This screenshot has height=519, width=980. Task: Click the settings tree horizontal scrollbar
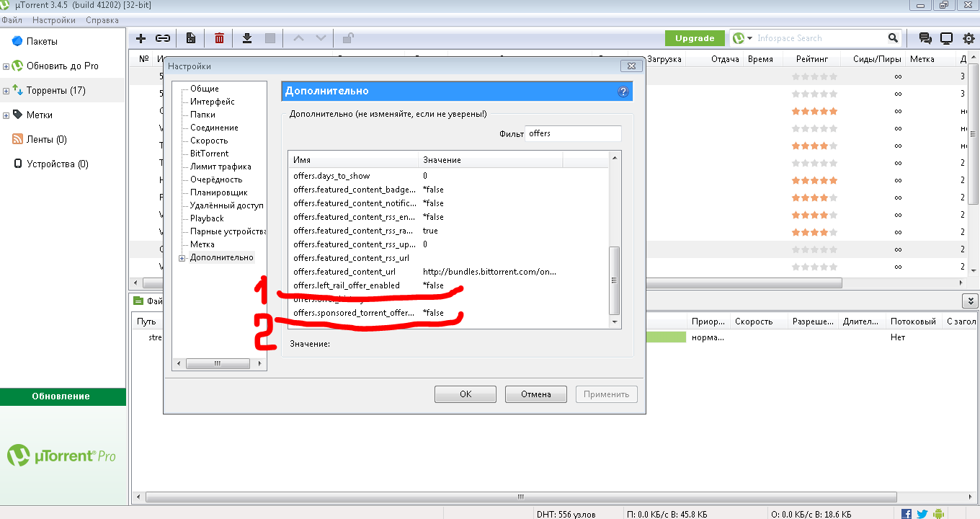[219, 364]
